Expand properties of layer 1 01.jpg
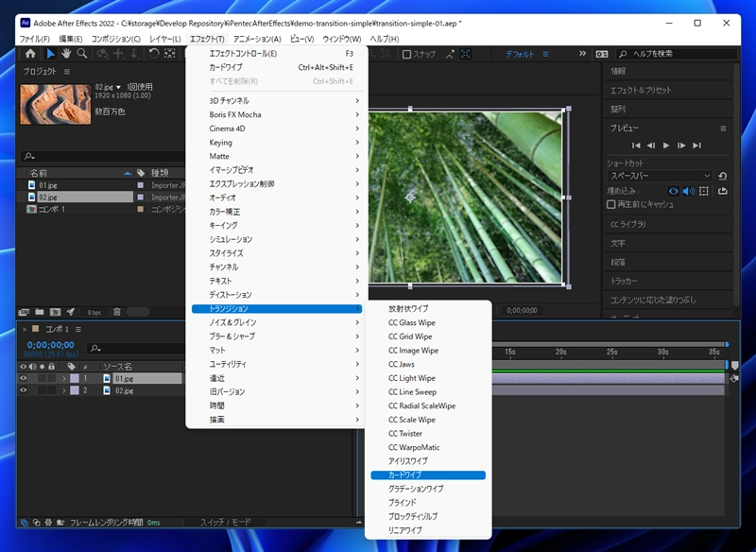The height and width of the screenshot is (552, 756). click(x=64, y=378)
